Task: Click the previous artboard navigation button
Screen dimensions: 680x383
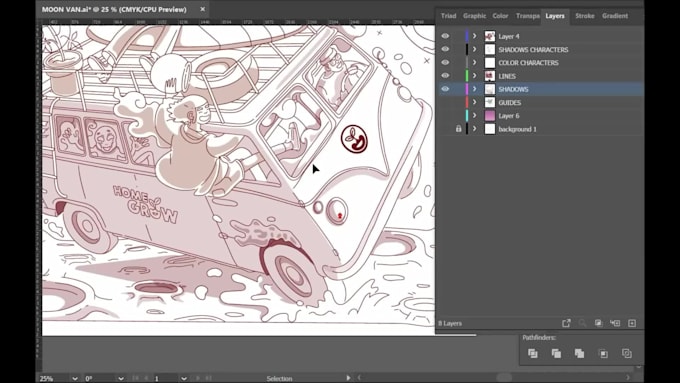Action: pyautogui.click(x=146, y=378)
